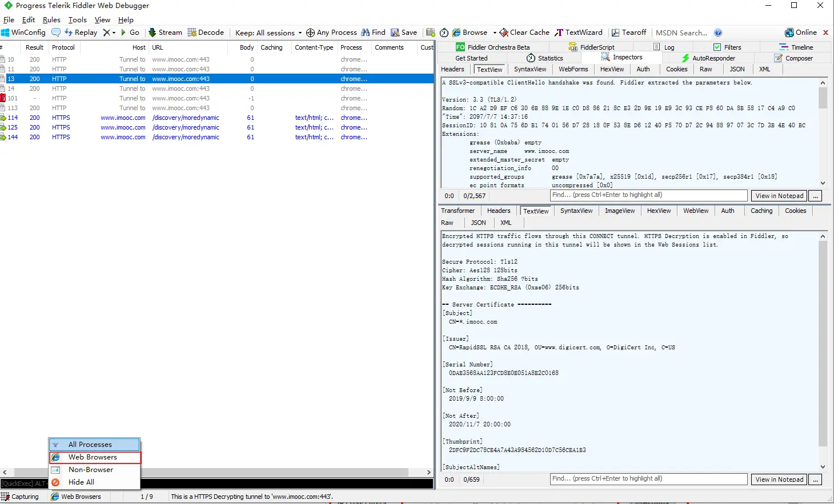Click the MSDN Search input box
This screenshot has width=834, height=504.
682,33
